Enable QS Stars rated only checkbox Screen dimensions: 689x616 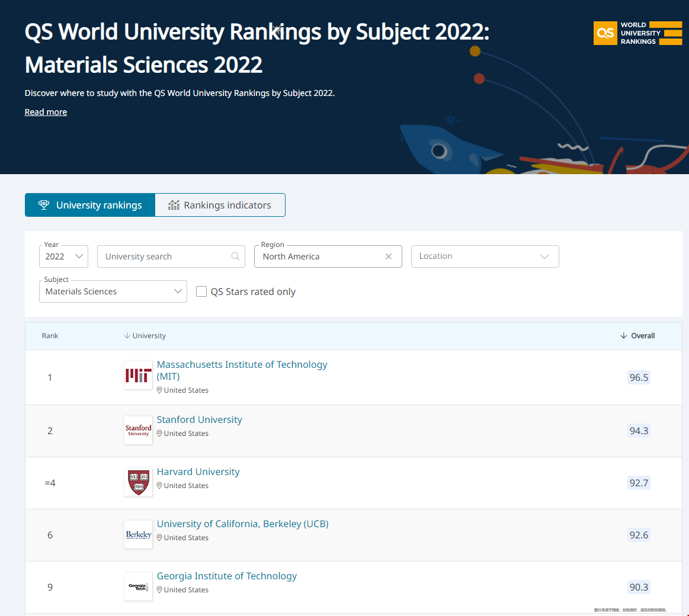point(201,291)
